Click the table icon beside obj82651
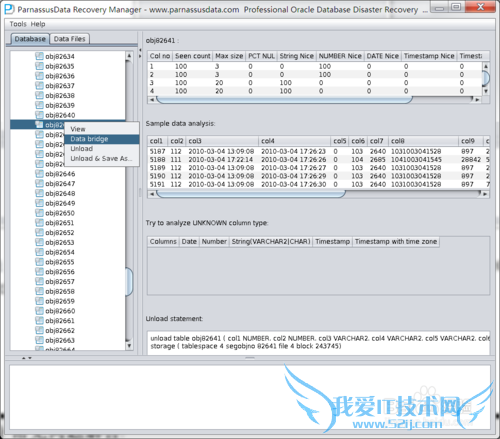Screen dimensions: 500x439 pyautogui.click(x=39, y=223)
